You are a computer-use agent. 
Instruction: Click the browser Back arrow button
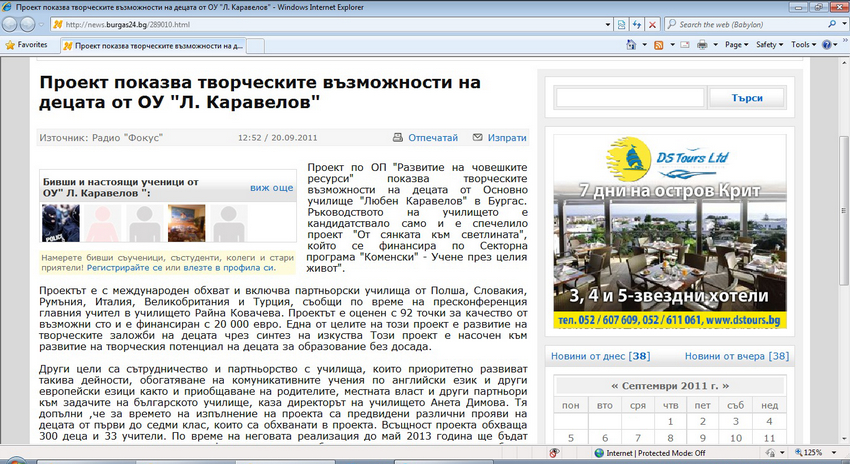[10, 24]
